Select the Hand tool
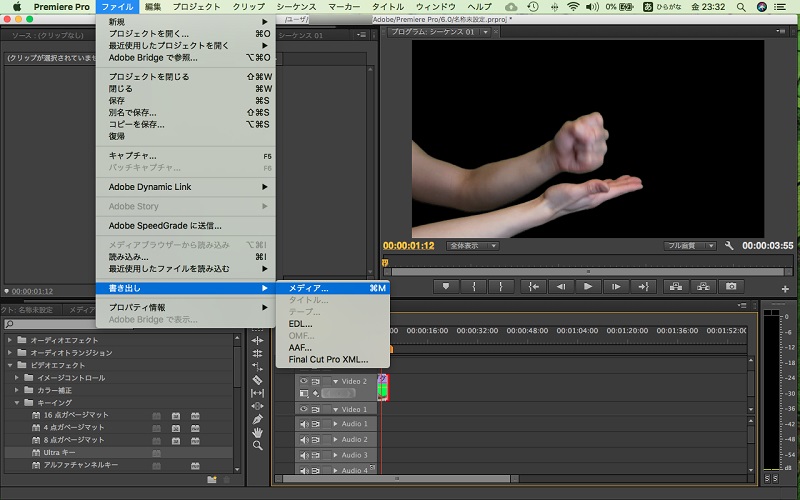 [x=258, y=432]
